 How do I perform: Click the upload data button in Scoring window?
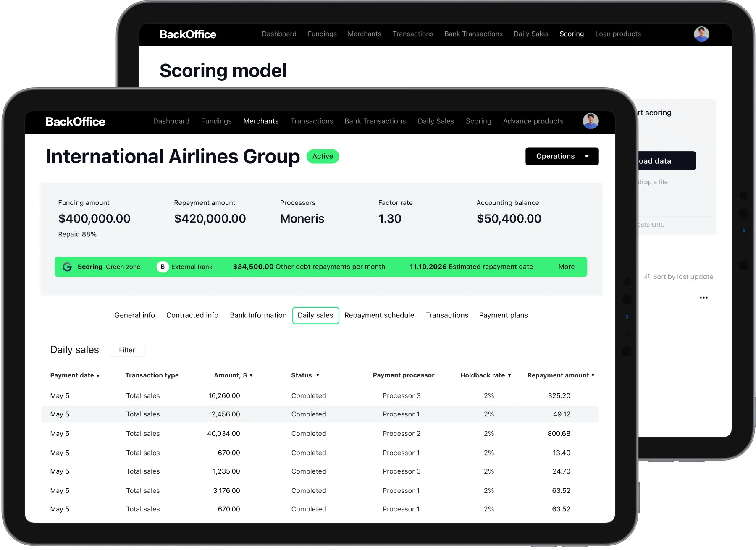667,161
